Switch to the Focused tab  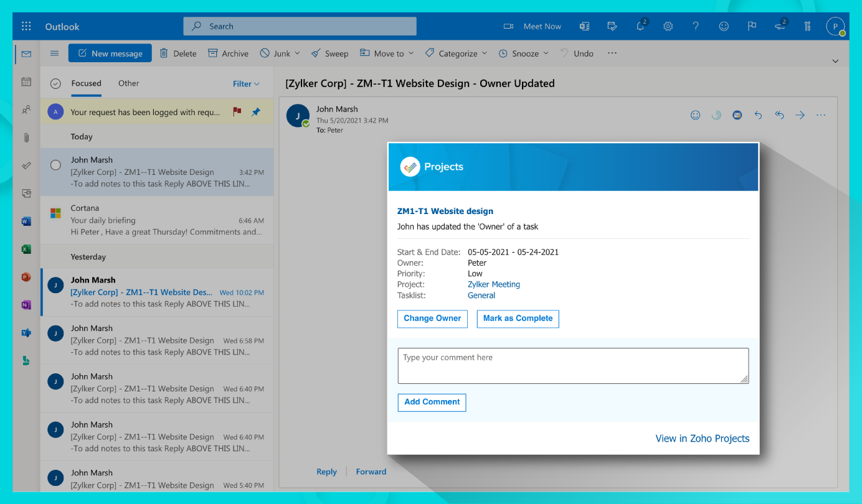[x=86, y=83]
